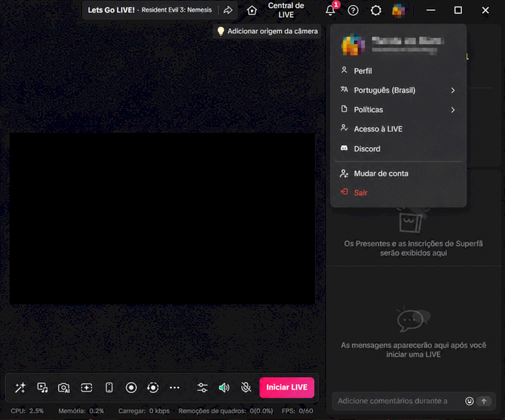Open the effects magic wand tool

(x=20, y=387)
